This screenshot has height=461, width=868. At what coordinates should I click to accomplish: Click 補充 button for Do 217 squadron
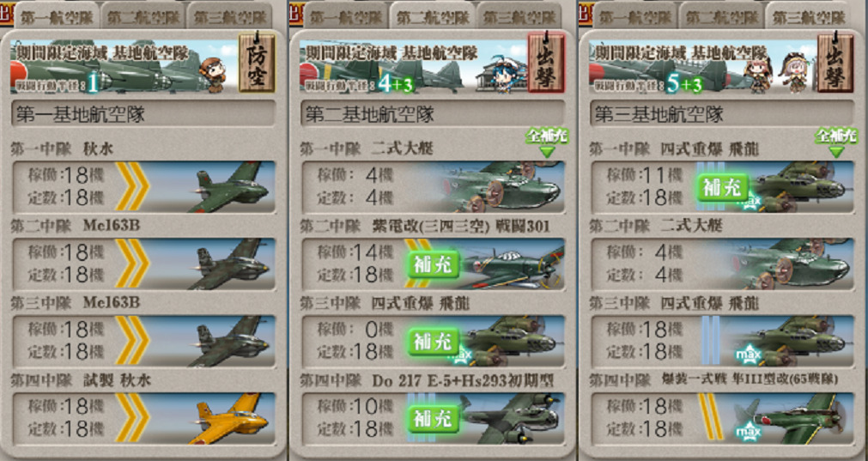coord(434,419)
